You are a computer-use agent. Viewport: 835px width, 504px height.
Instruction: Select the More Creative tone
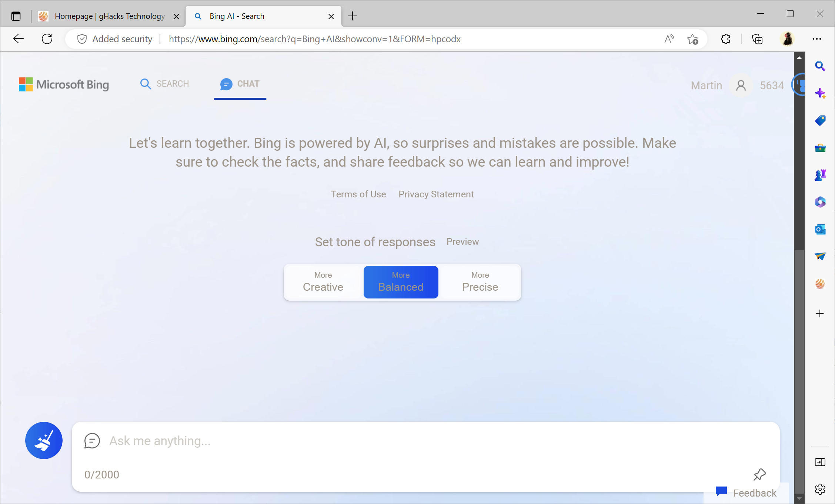click(323, 282)
